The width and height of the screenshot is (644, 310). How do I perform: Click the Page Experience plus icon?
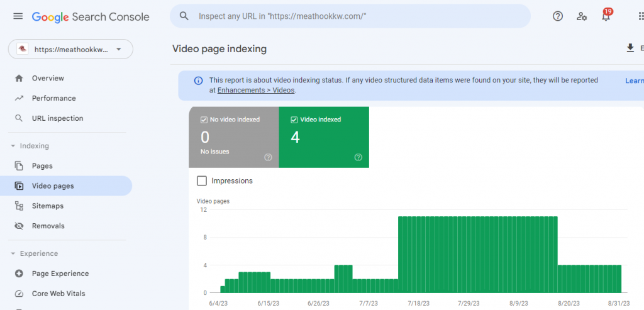[x=19, y=274]
